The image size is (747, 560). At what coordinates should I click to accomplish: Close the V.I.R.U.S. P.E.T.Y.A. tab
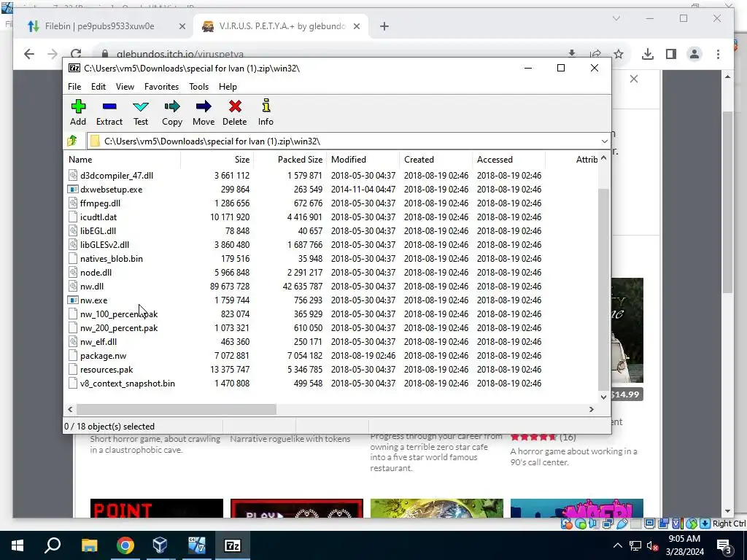point(356,26)
